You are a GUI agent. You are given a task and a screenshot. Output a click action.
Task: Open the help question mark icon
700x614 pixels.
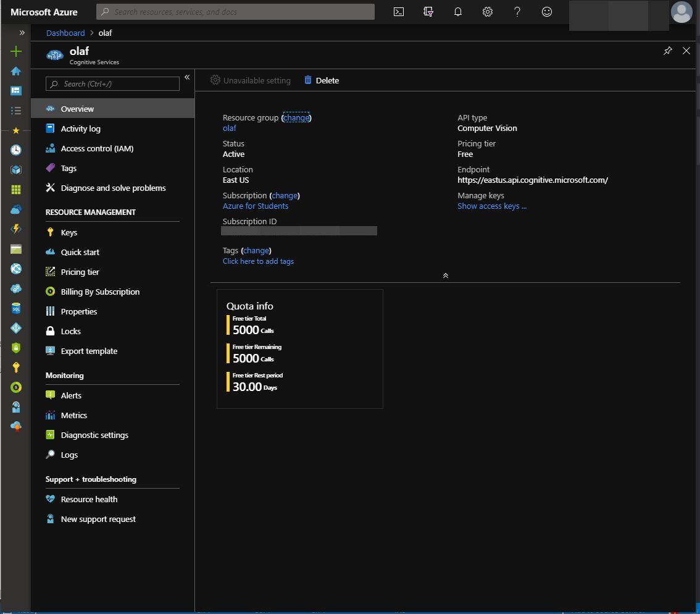pos(517,12)
